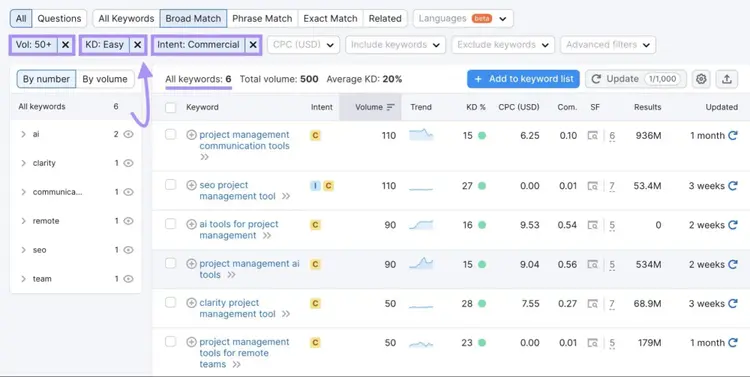Check the project management ai tools row
This screenshot has height=377, width=750.
[170, 263]
